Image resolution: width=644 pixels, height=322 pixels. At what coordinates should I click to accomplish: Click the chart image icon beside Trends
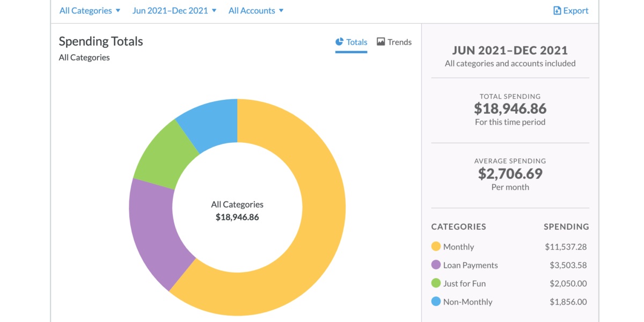tap(381, 41)
